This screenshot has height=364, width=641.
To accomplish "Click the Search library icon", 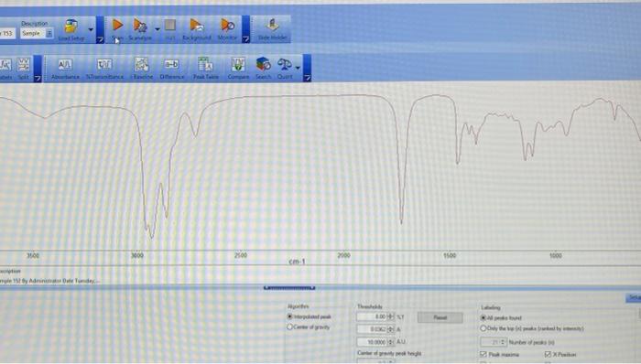I will (264, 64).
